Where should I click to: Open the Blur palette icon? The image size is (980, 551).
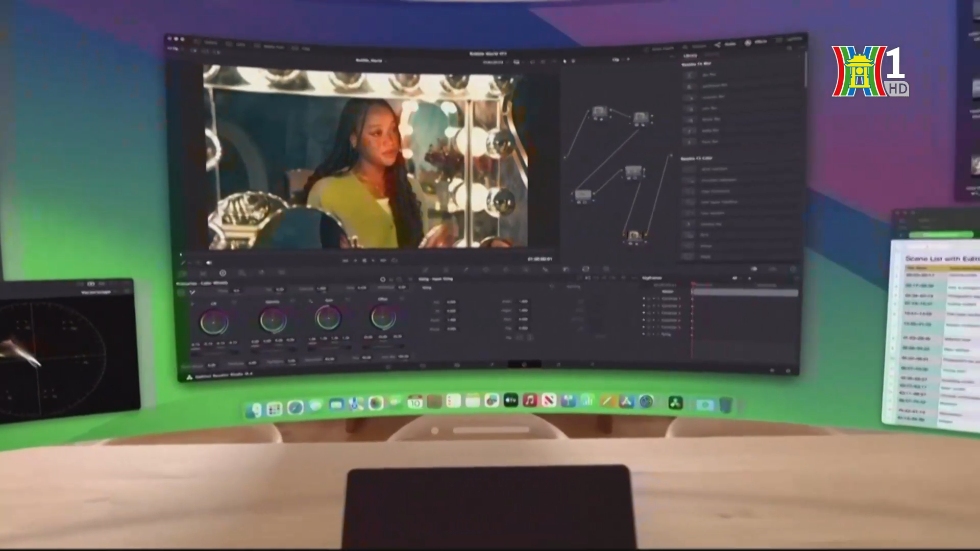(x=545, y=269)
